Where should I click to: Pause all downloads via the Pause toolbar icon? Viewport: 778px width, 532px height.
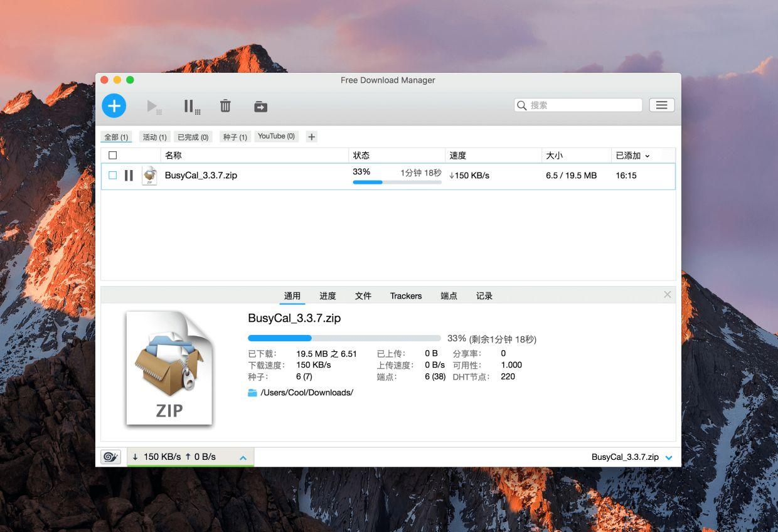coord(190,105)
